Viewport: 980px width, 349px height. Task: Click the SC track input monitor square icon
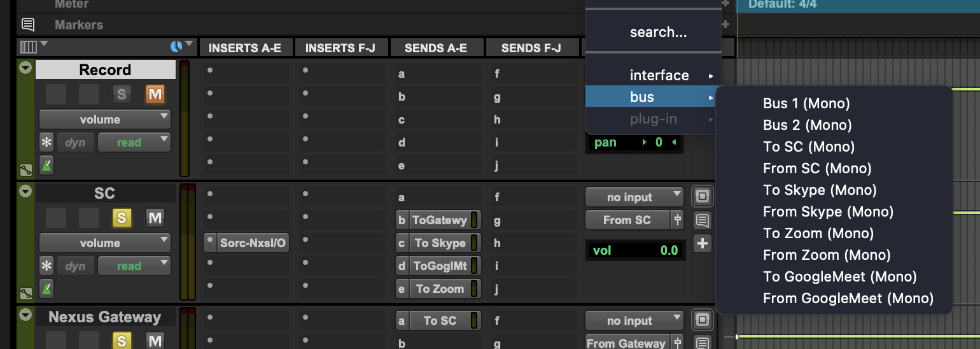702,197
